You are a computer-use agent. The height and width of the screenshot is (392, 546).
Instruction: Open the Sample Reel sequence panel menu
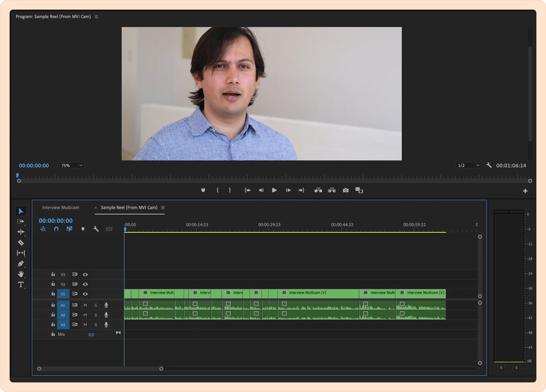click(x=163, y=208)
